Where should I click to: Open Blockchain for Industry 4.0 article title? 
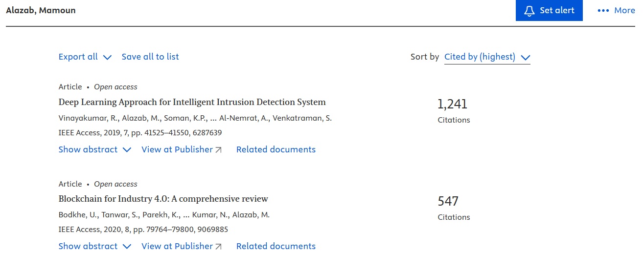163,199
